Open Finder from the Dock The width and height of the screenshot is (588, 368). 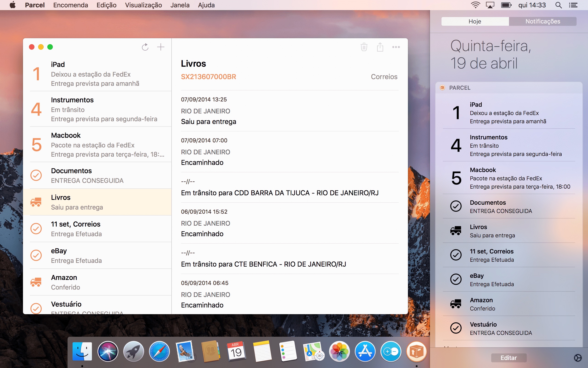[x=82, y=351]
